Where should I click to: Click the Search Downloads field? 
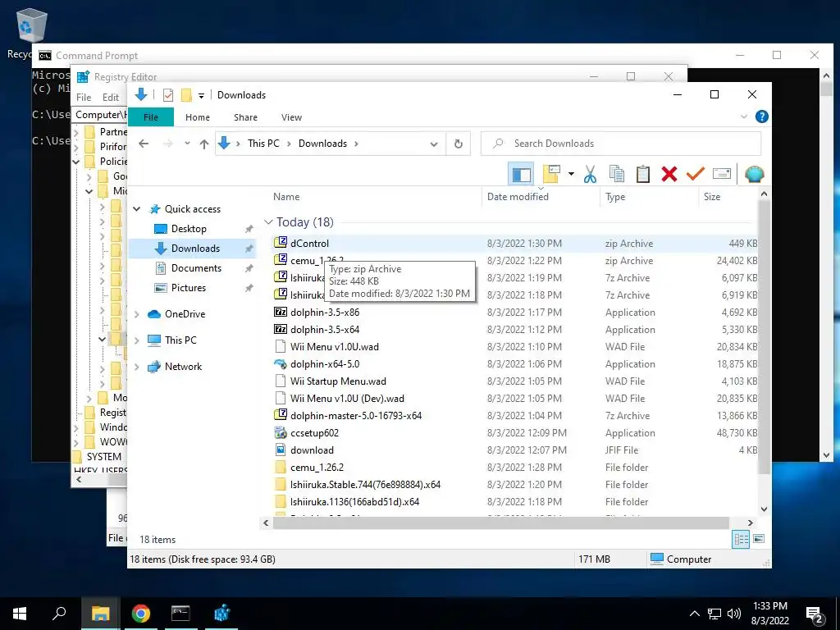pos(621,144)
